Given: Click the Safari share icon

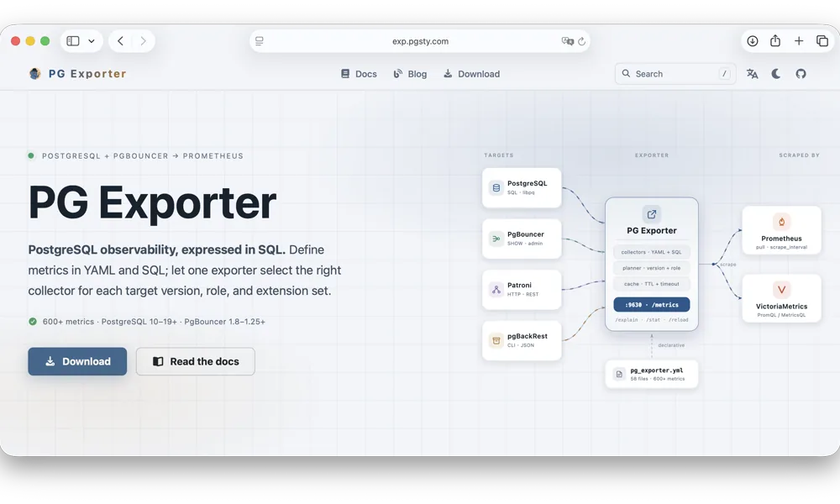Looking at the screenshot, I should tap(775, 40).
